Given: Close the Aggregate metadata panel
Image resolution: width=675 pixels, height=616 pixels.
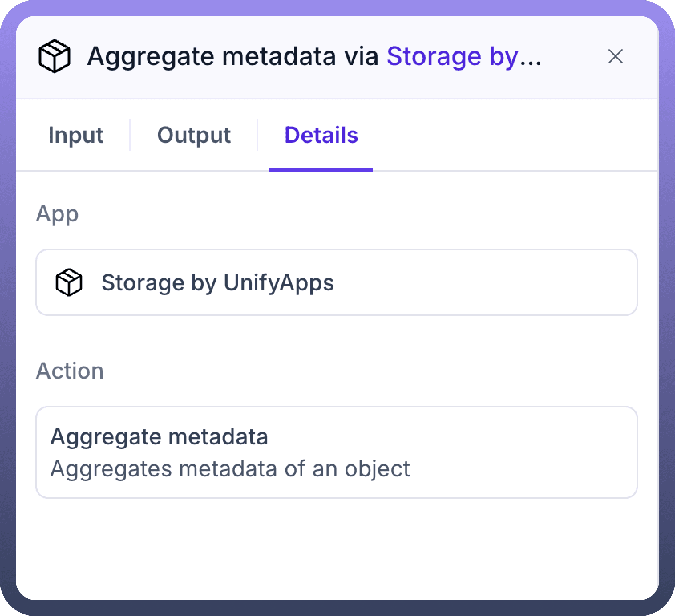Looking at the screenshot, I should pyautogui.click(x=615, y=57).
